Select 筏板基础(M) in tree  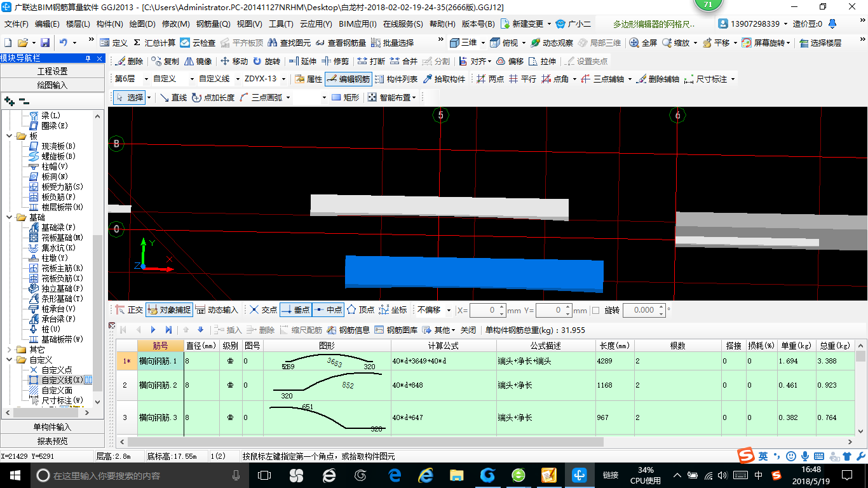[62, 238]
